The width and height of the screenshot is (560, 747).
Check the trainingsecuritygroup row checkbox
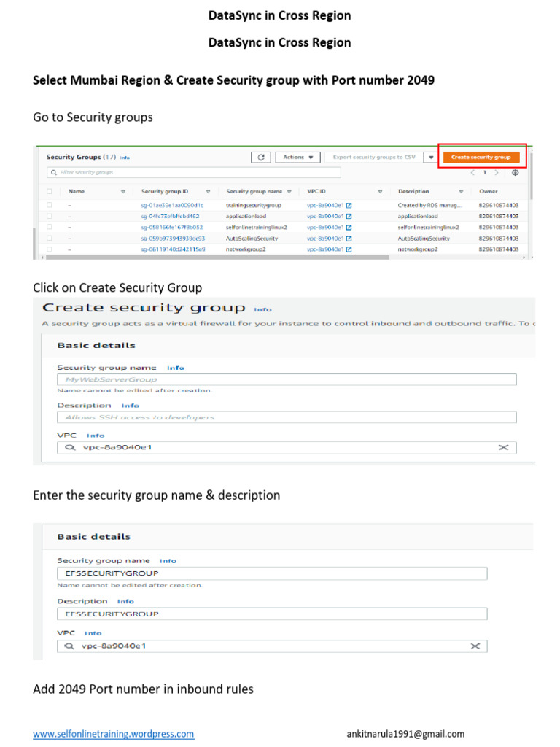point(50,206)
